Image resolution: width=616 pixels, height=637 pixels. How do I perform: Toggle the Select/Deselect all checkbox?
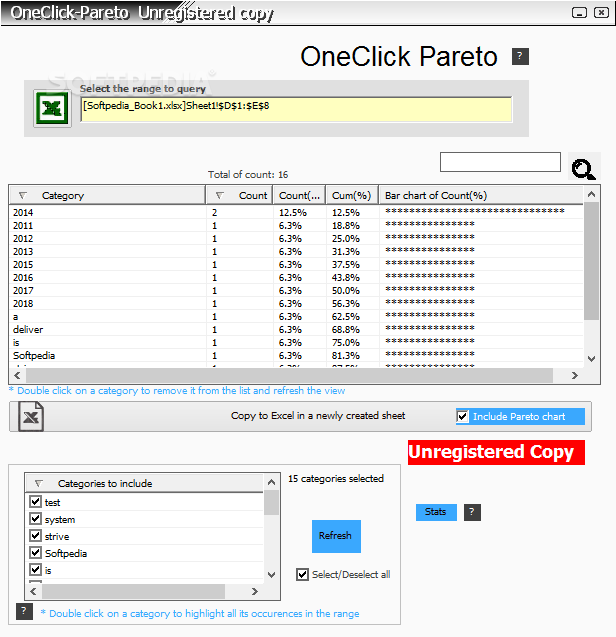click(x=302, y=574)
